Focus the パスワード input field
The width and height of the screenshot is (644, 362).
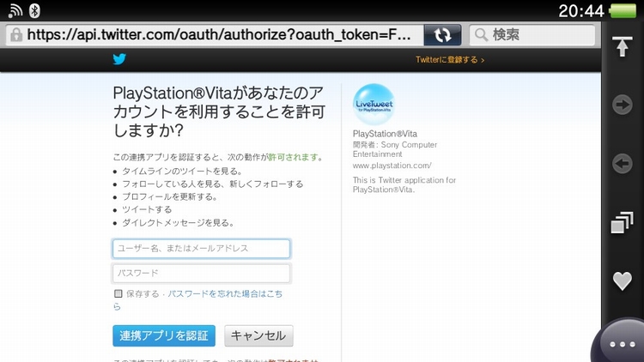point(201,274)
